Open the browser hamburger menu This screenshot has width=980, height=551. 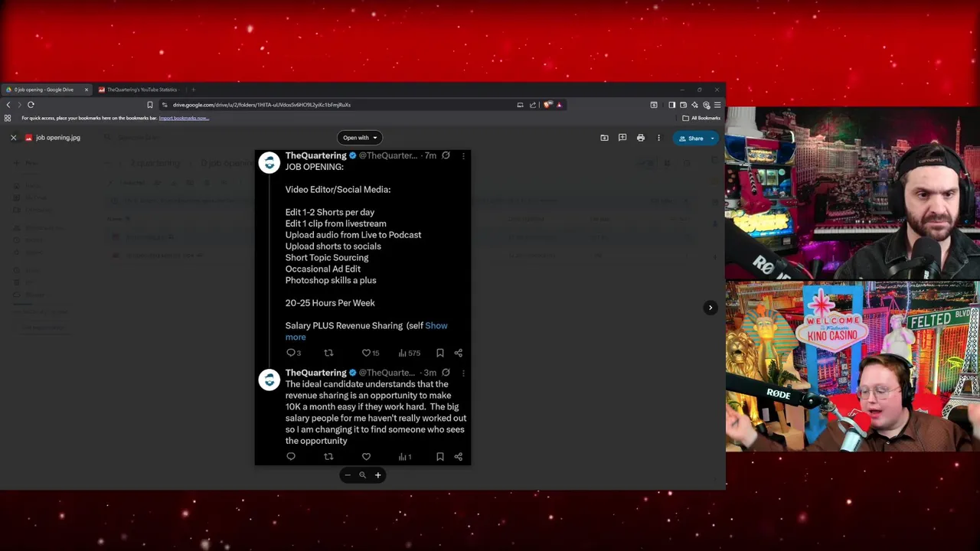717,105
